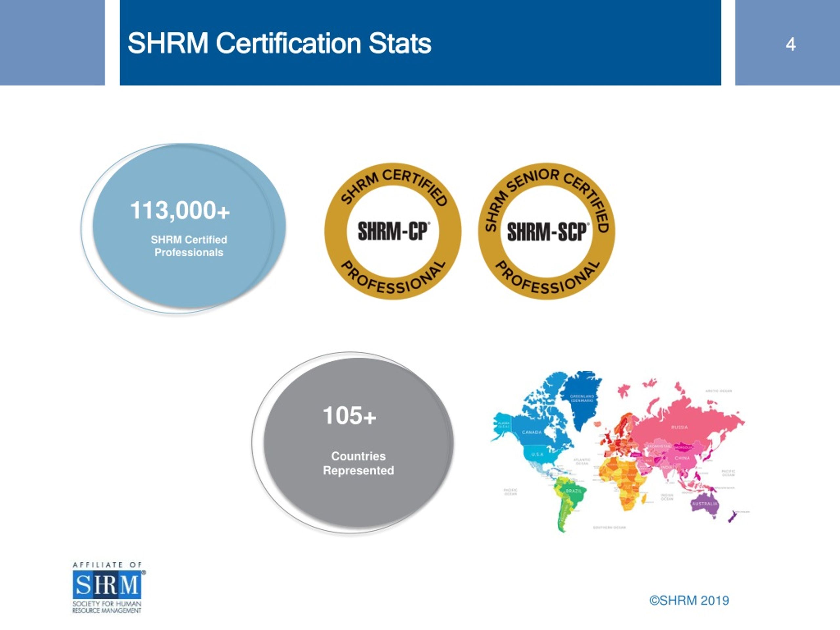840x630 pixels.
Task: Click the Society for Human Resource Management text
Action: [x=107, y=607]
